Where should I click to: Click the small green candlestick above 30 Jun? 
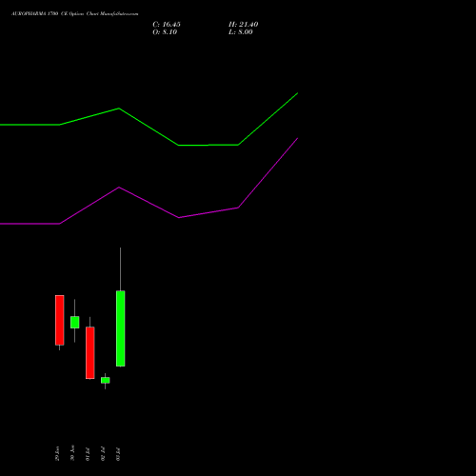point(75,322)
